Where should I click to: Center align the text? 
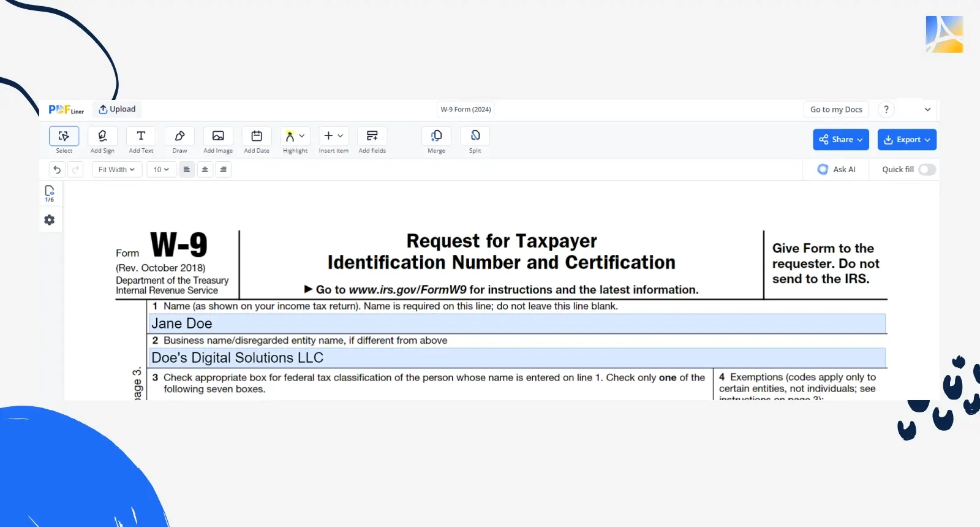coord(205,170)
